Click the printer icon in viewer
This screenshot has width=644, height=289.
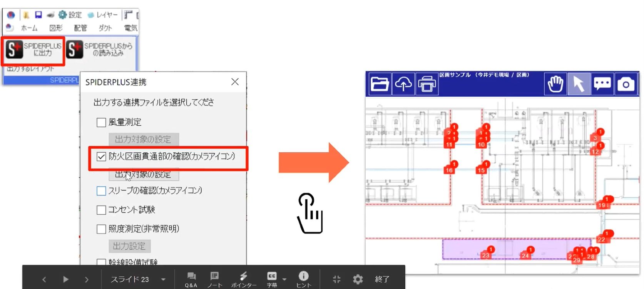click(427, 84)
